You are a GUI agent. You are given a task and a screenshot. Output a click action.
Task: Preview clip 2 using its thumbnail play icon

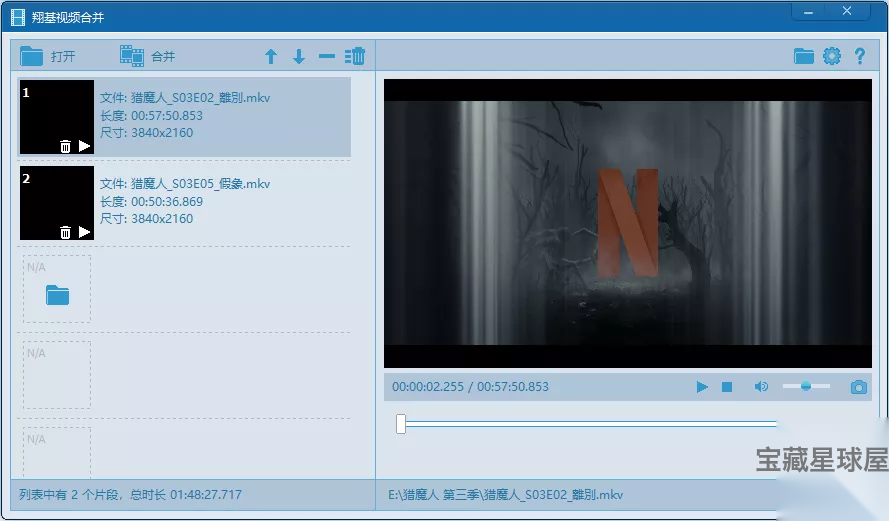(84, 232)
